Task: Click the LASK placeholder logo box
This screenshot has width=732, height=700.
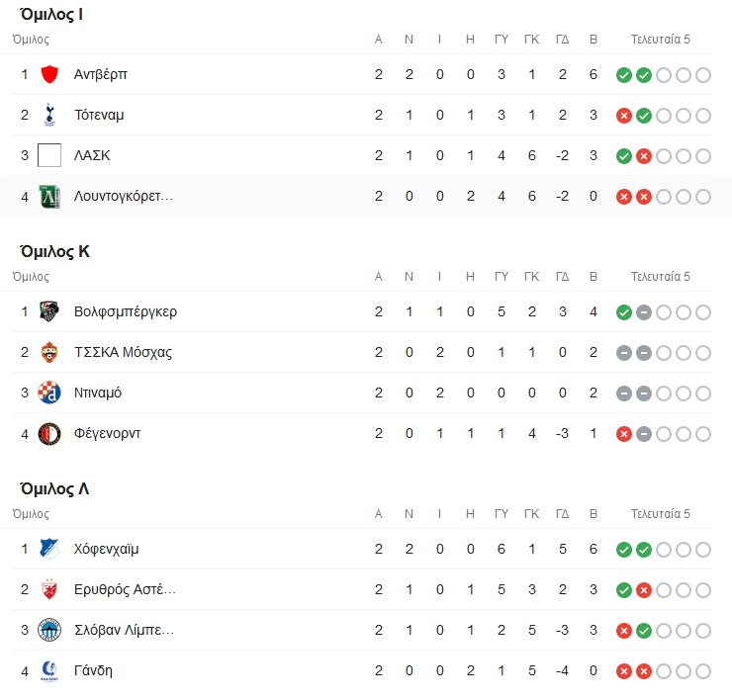Action: pyautogui.click(x=49, y=155)
